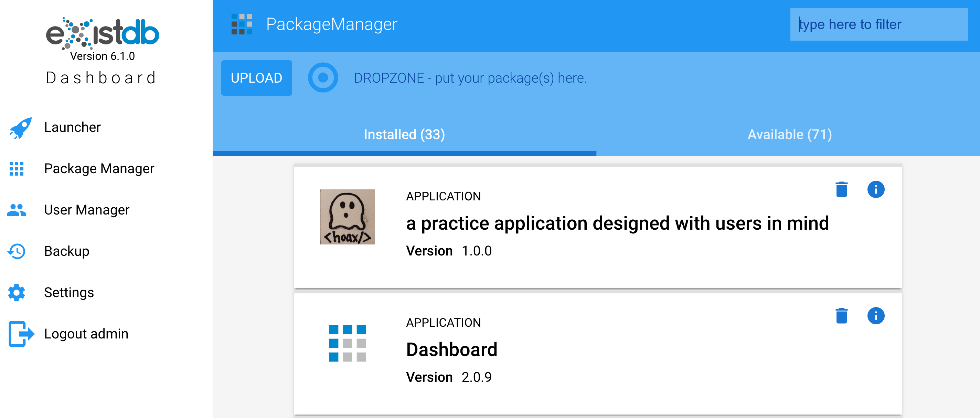Delete the practice application package

click(842, 189)
